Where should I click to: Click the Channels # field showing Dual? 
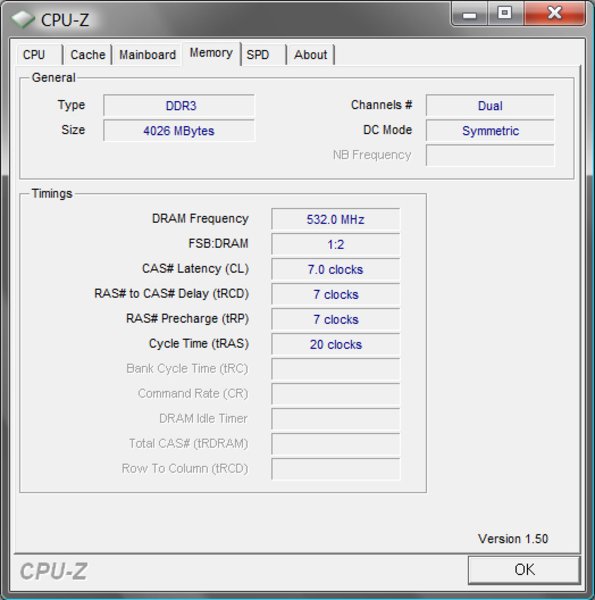click(x=490, y=106)
